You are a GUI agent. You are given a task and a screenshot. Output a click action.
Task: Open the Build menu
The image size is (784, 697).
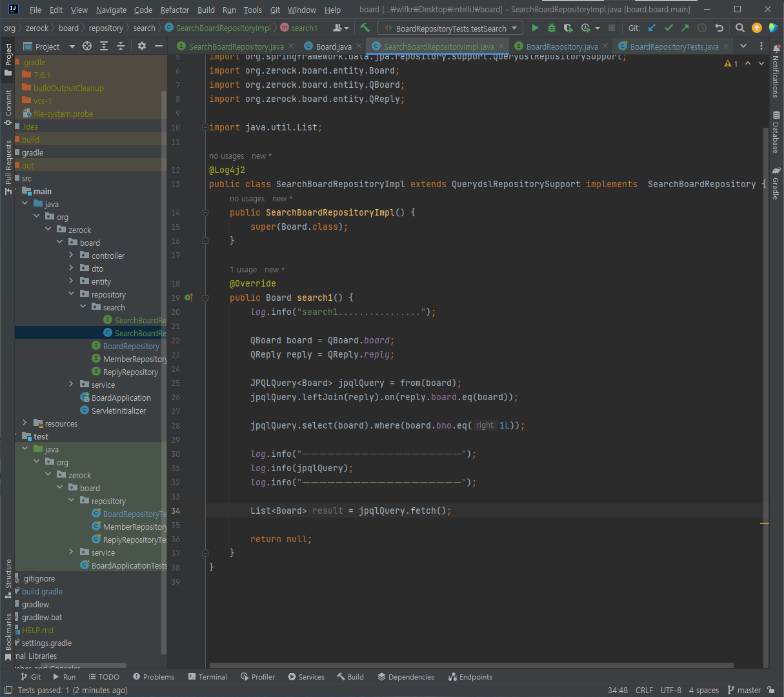point(206,10)
